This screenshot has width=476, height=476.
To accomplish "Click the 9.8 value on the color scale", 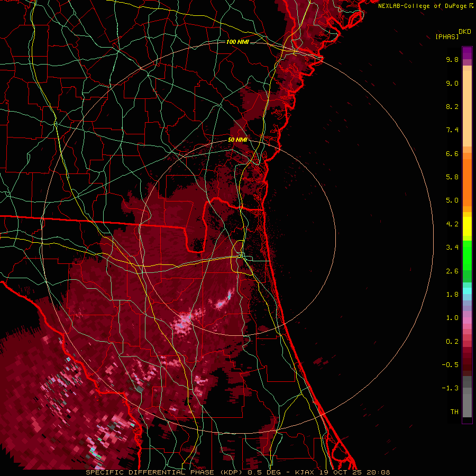I will coord(452,59).
